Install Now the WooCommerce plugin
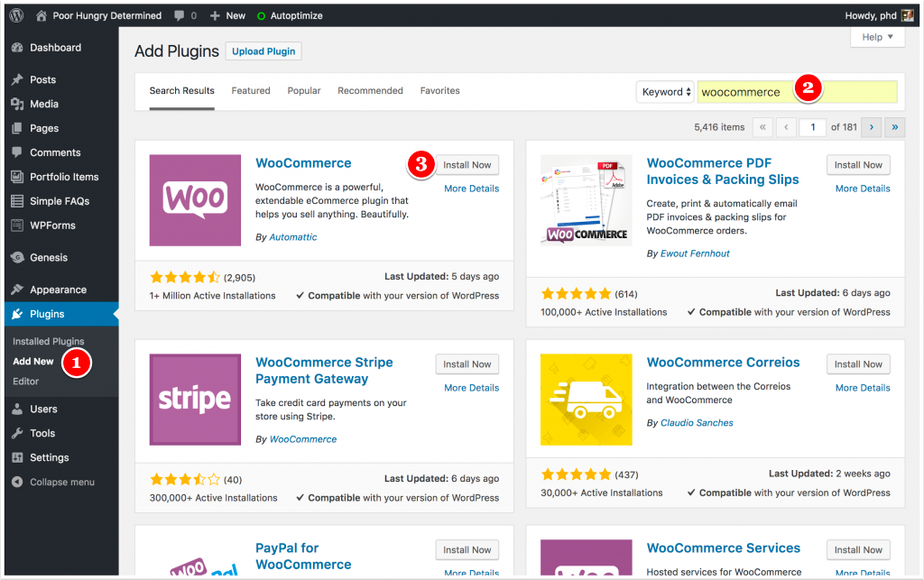 tap(467, 165)
